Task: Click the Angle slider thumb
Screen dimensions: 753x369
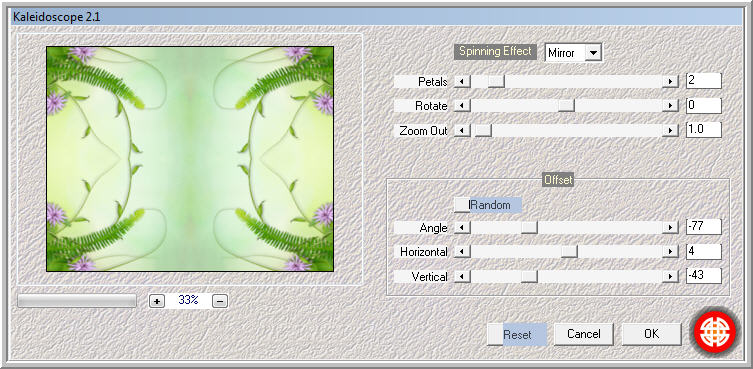Action: 529,227
